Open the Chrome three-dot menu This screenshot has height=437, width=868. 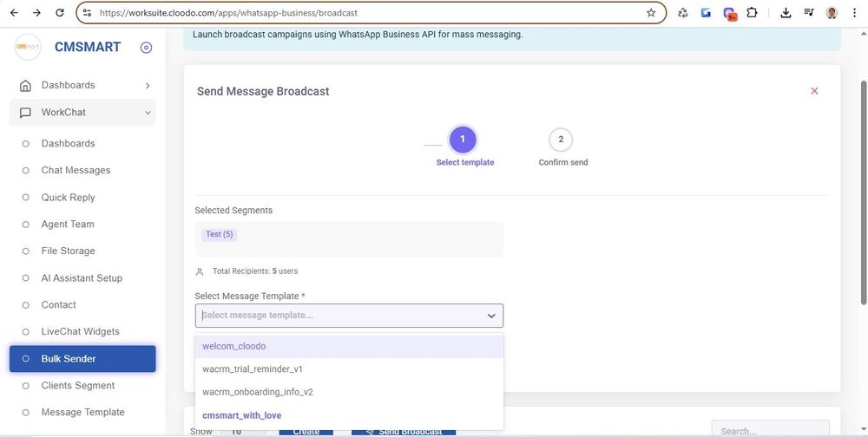point(854,13)
